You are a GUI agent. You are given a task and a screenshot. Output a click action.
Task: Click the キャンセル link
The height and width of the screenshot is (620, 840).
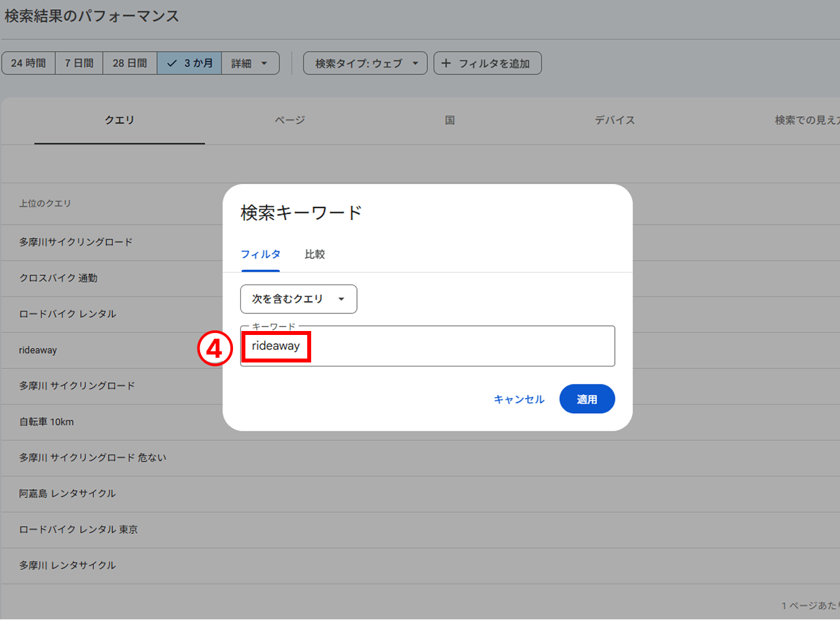coord(519,399)
